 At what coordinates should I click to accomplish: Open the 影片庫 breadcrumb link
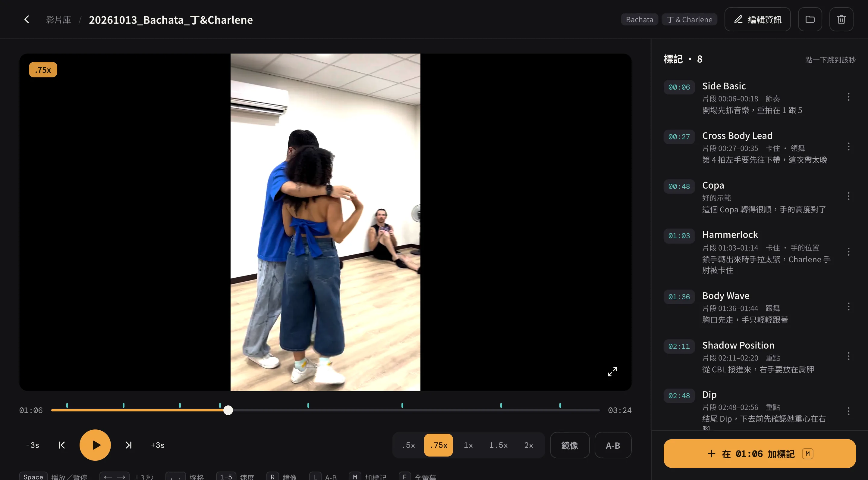click(x=58, y=20)
